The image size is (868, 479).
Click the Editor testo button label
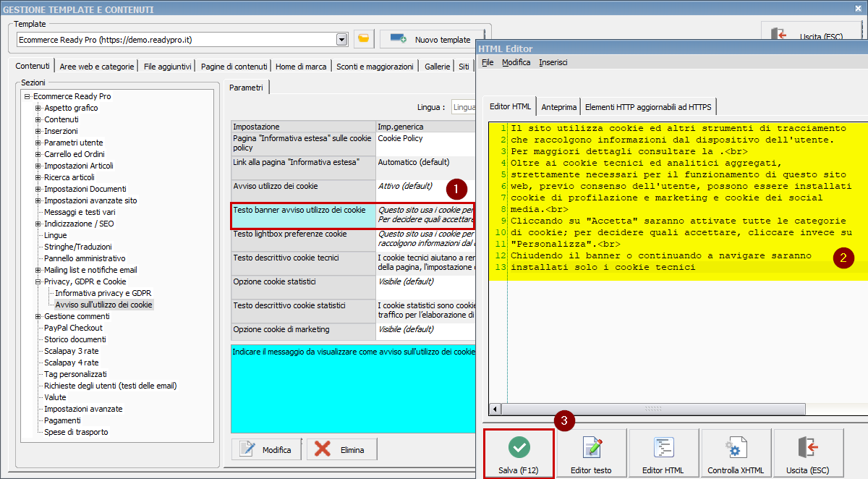click(x=591, y=470)
